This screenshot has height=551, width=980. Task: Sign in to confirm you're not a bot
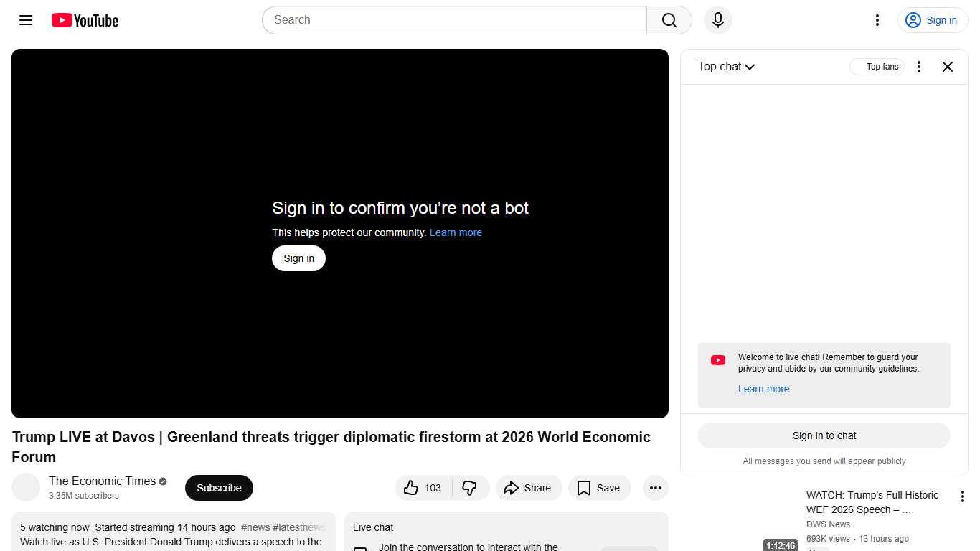click(298, 258)
